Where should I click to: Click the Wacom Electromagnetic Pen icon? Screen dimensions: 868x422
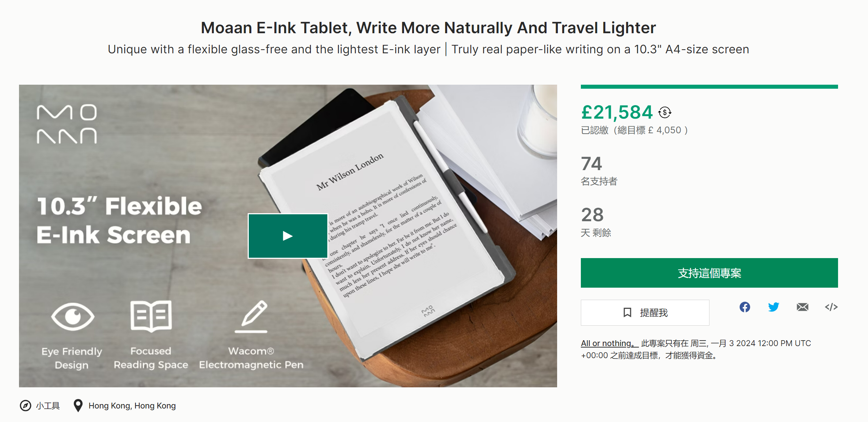(x=251, y=316)
